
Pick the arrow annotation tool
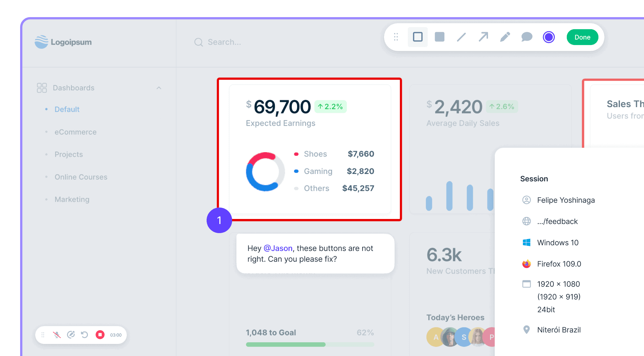click(x=483, y=37)
